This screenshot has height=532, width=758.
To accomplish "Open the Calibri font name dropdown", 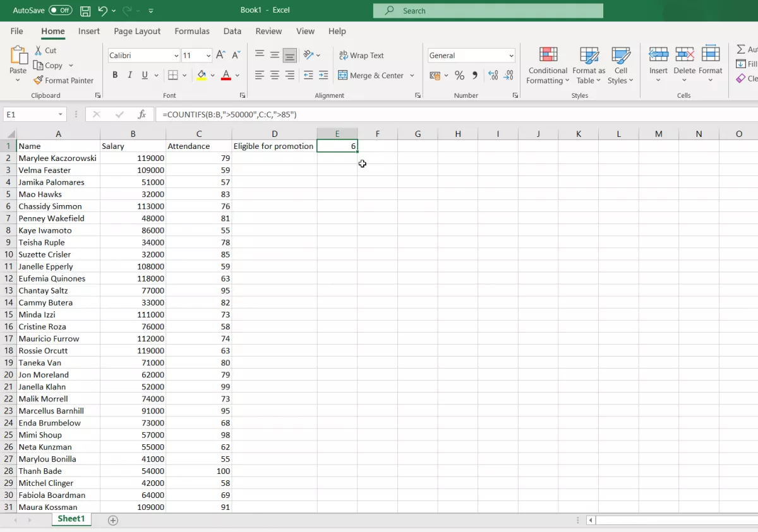I will [x=176, y=56].
